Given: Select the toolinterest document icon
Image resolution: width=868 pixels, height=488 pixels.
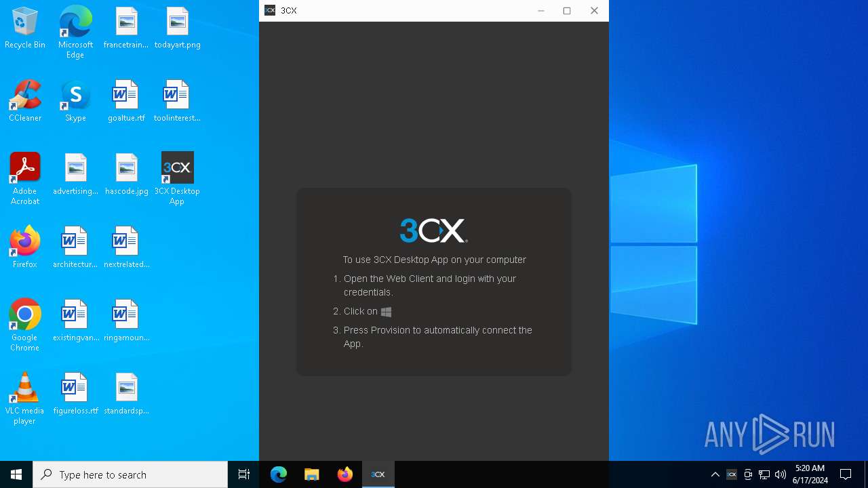Looking at the screenshot, I should point(177,102).
